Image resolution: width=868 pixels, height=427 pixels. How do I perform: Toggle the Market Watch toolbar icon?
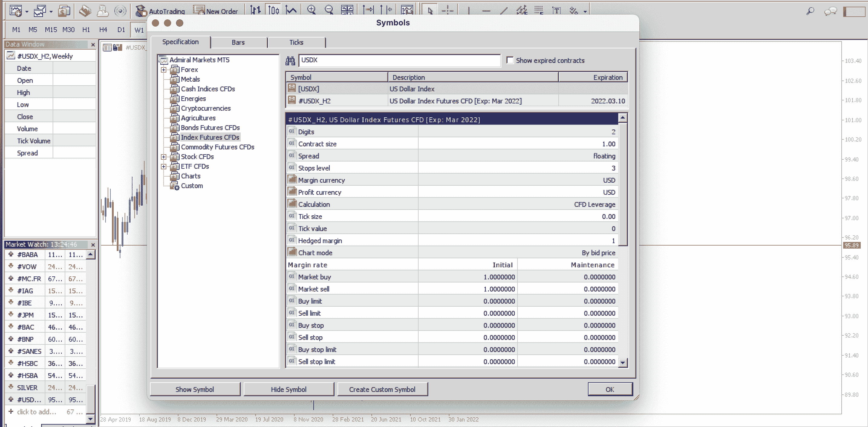(64, 11)
